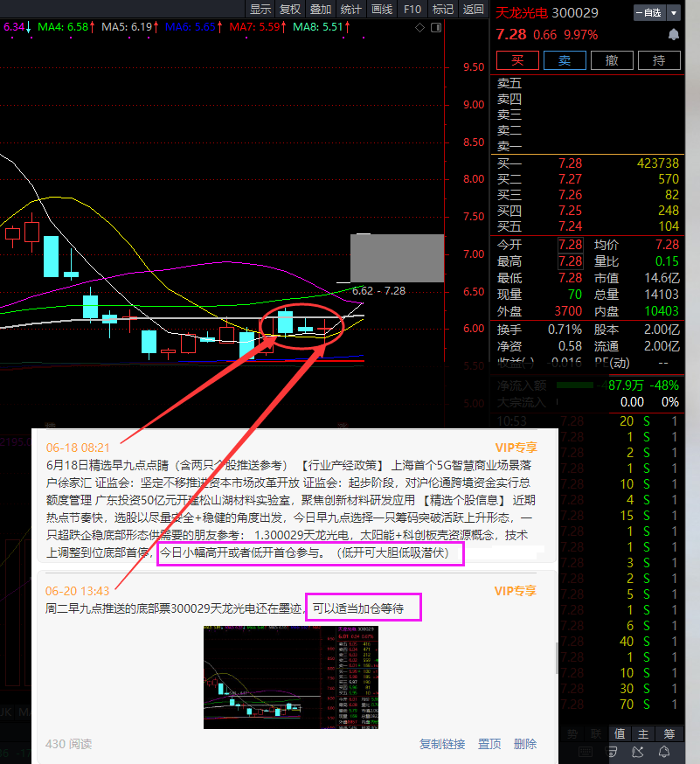Click the 持 holdings button
This screenshot has width=700, height=764.
coord(659,60)
